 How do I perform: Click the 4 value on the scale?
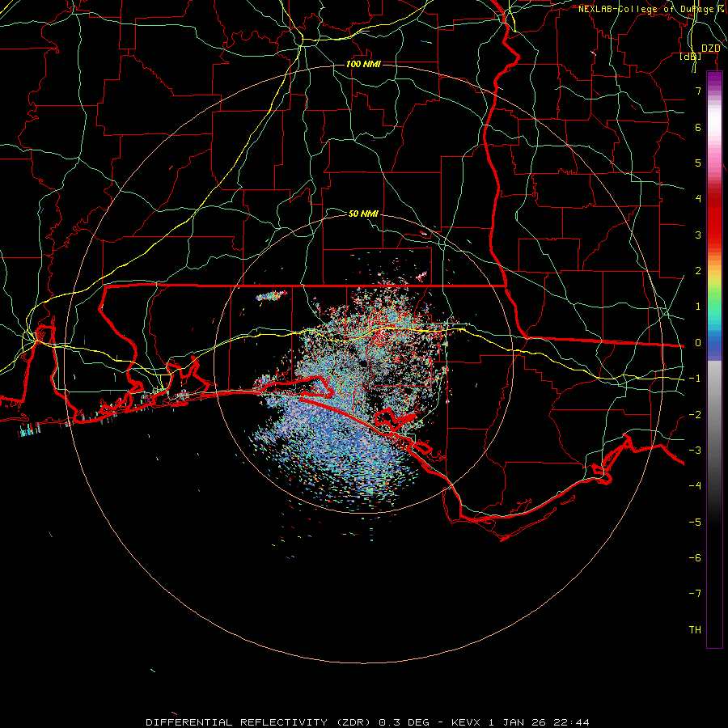pyautogui.click(x=698, y=199)
